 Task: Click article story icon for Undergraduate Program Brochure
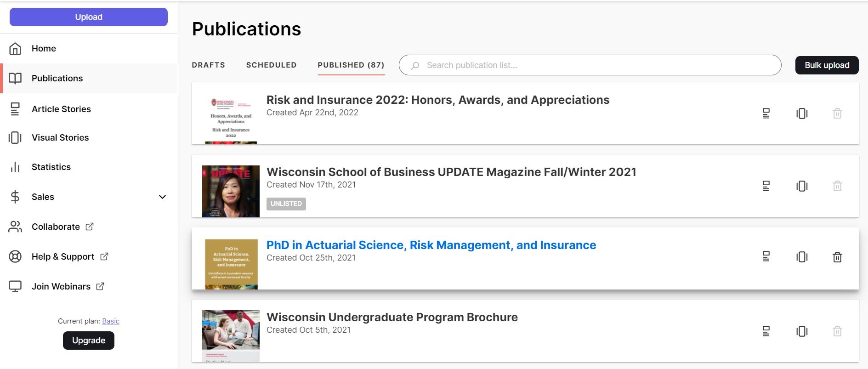point(766,331)
